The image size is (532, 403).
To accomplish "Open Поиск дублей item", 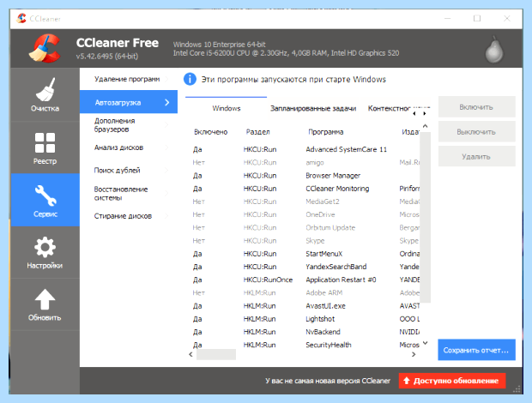I will [129, 170].
